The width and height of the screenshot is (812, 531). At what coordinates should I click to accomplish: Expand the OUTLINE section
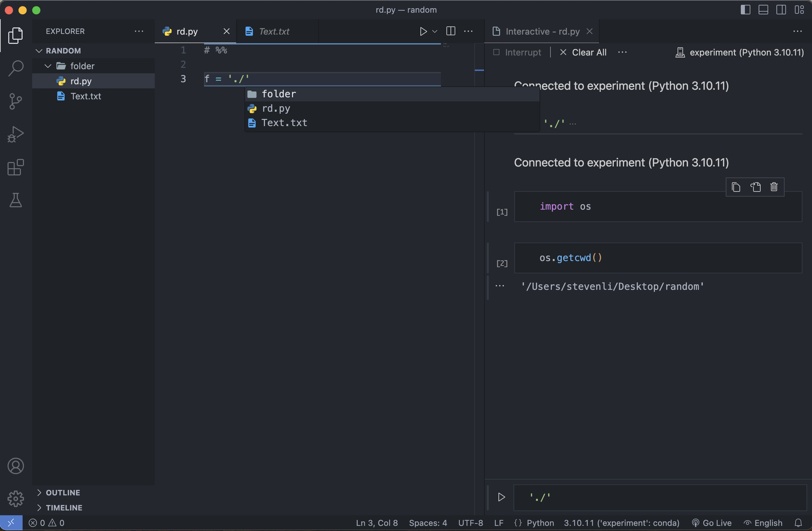63,493
